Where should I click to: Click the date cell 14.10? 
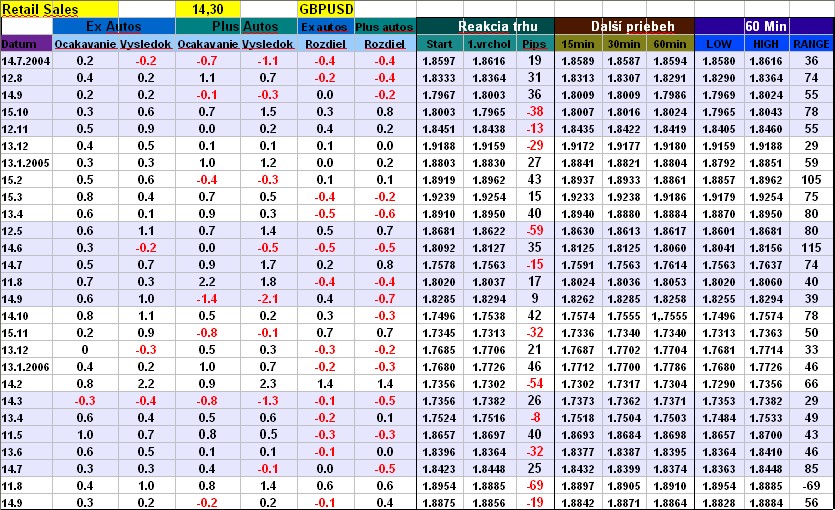pyautogui.click(x=26, y=316)
